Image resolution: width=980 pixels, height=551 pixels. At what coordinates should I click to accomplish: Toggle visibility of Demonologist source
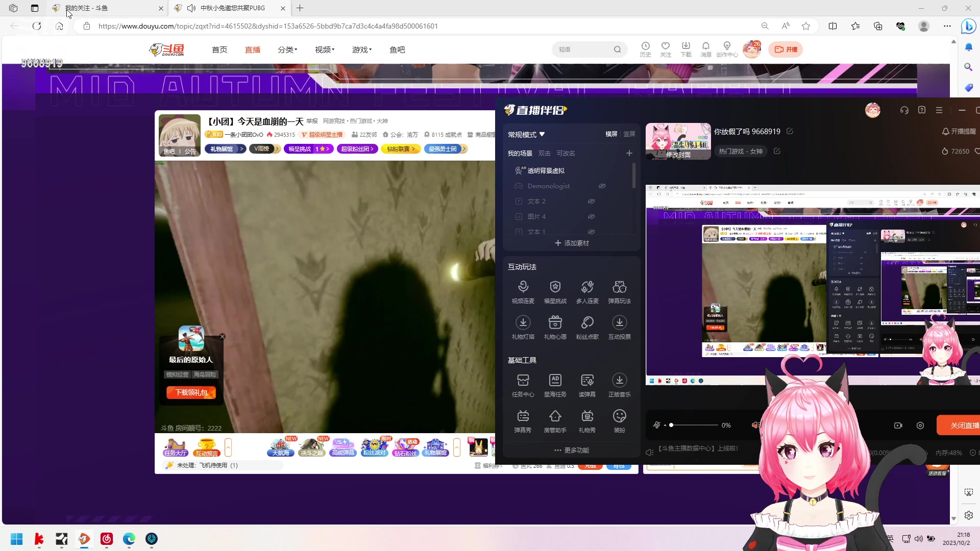tap(602, 186)
